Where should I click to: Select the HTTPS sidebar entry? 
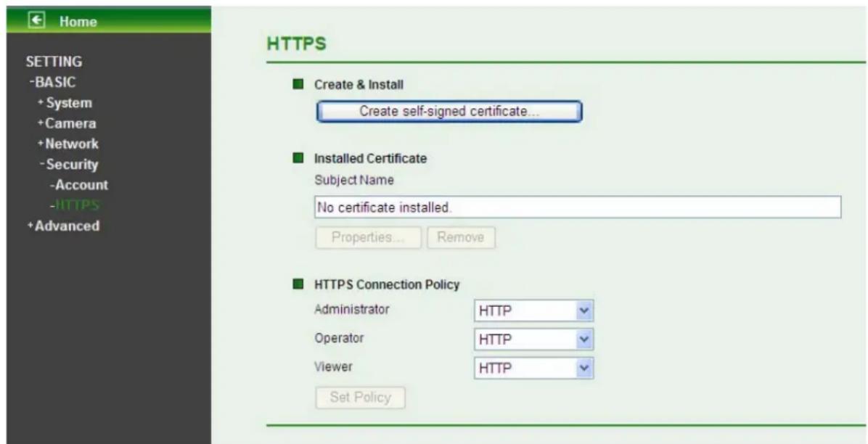[75, 205]
